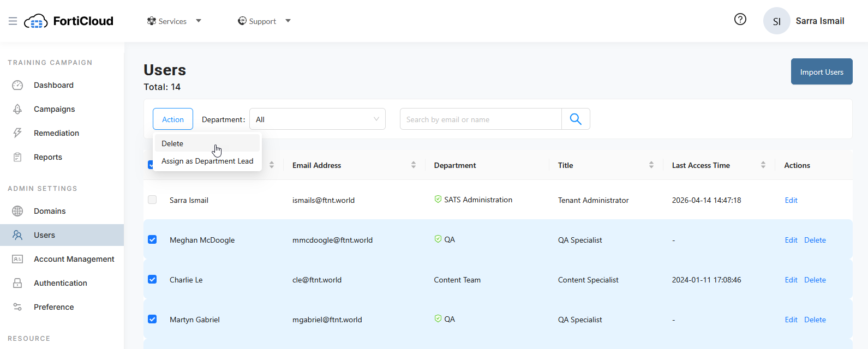Click the shield icon in Meghan McDoogle row
Screen dimensions: 868x349
coord(438,239)
